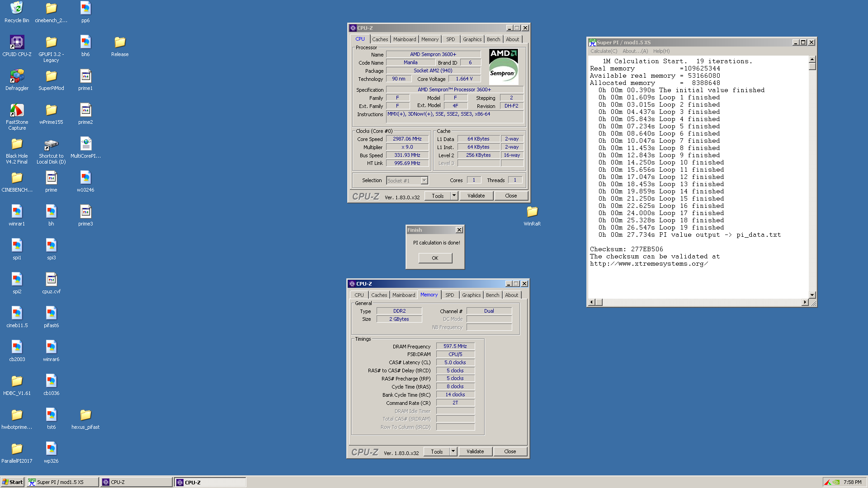Select the winrar1 file icon

point(17,216)
